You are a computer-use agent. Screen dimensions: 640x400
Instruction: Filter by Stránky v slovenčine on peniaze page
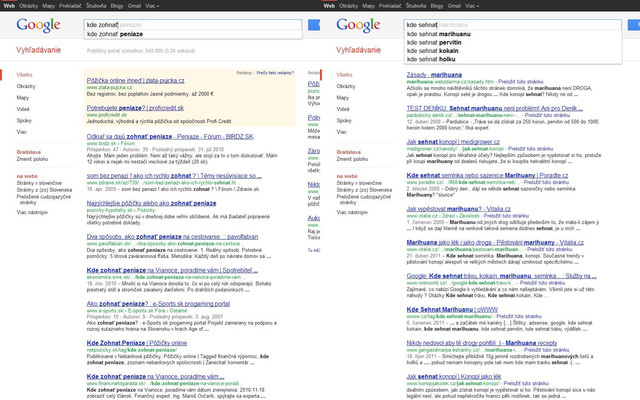[39, 183]
